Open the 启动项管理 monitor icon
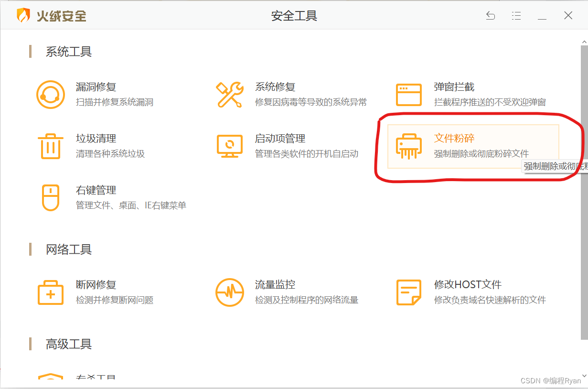Image resolution: width=588 pixels, height=389 pixels. tap(230, 146)
